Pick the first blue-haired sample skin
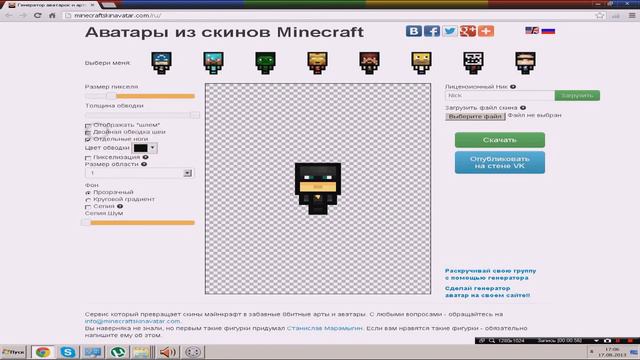Screen dimensions: 640x360 [161, 63]
